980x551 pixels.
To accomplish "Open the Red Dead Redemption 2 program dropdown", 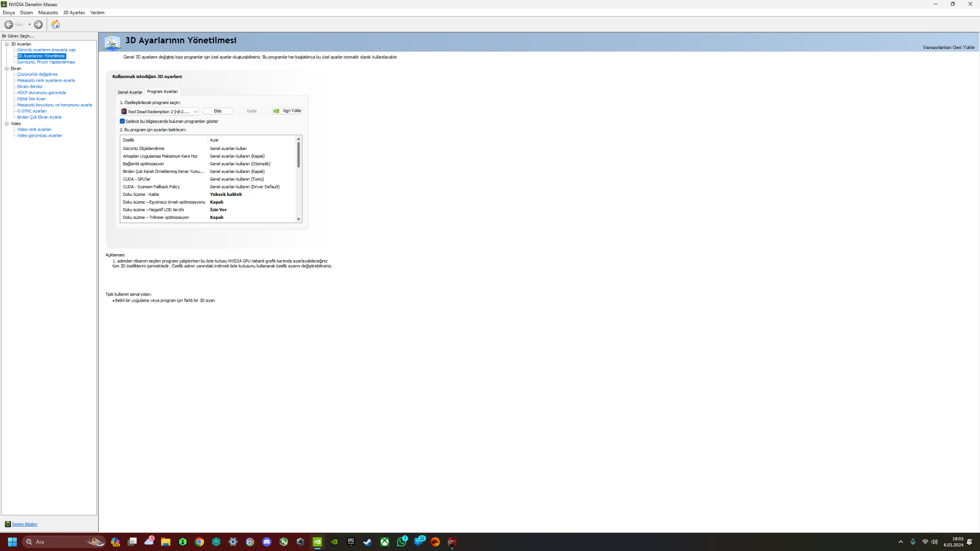I will 195,111.
